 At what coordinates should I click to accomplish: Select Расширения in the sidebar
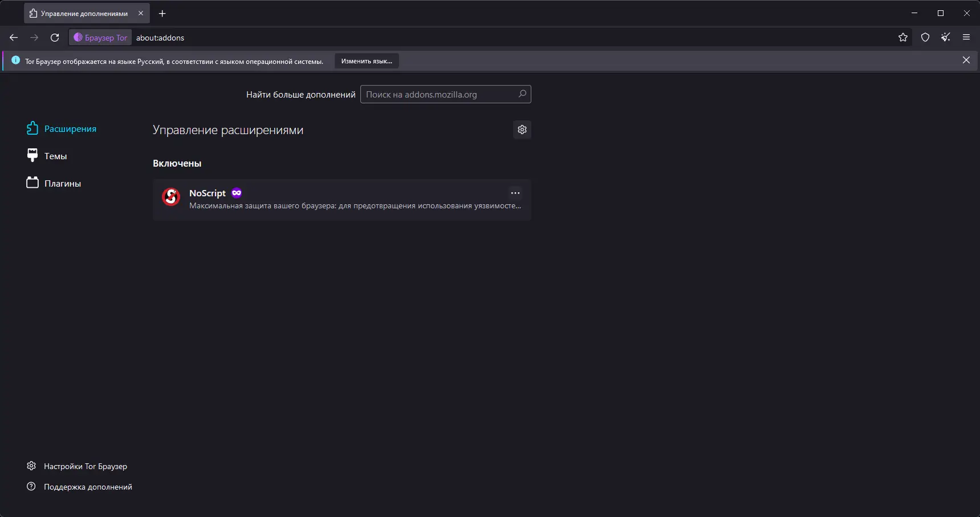point(62,129)
